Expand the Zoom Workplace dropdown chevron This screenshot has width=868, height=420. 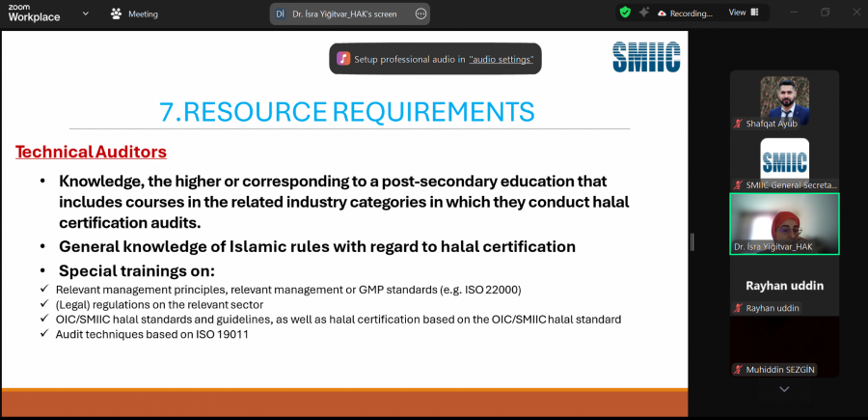[86, 14]
